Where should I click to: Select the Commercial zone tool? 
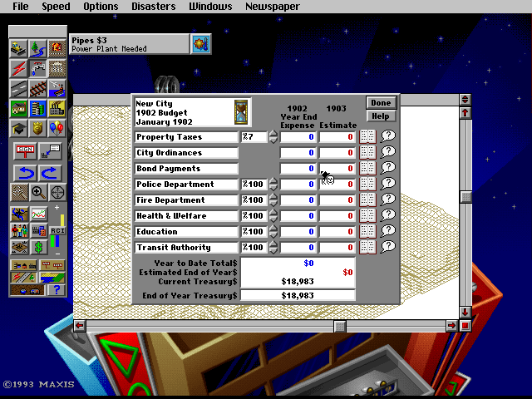[37, 108]
